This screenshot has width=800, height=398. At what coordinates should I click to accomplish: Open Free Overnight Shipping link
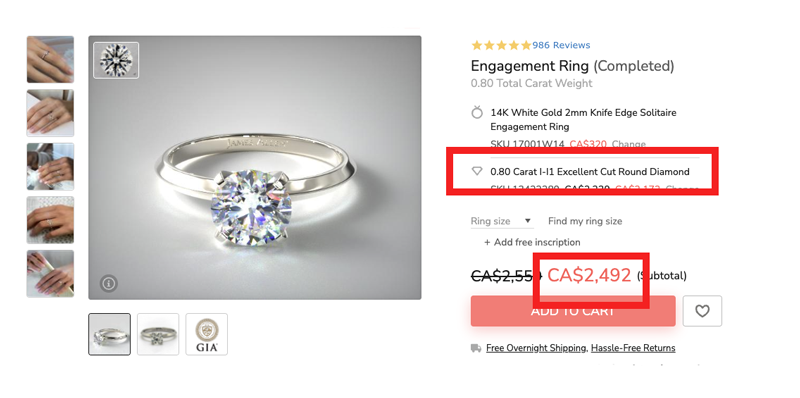tap(536, 348)
